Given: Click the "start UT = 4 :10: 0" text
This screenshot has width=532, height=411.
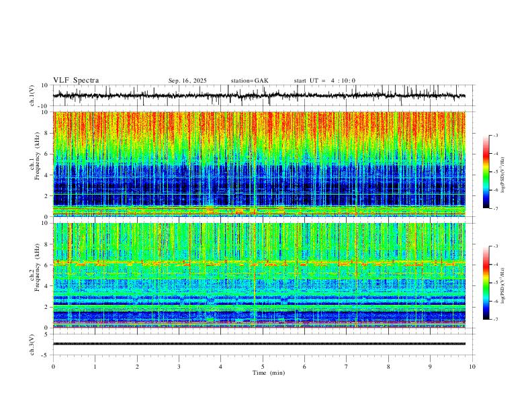Looking at the screenshot, I should [x=324, y=81].
